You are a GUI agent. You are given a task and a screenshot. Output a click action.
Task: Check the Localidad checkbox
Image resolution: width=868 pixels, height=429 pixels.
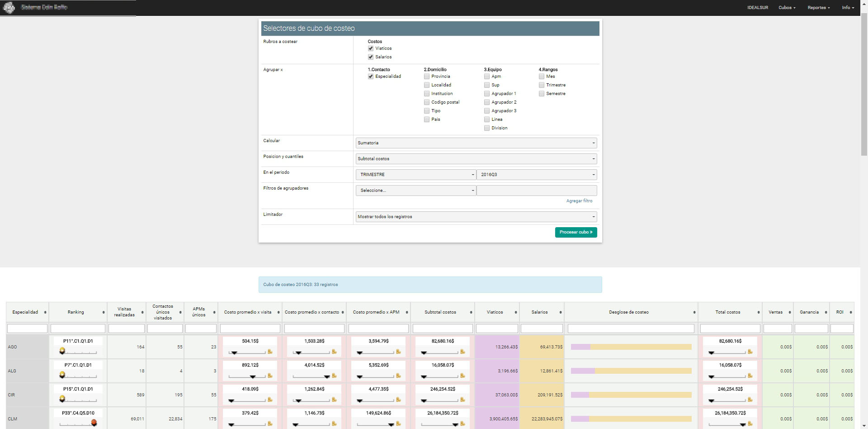click(x=427, y=85)
